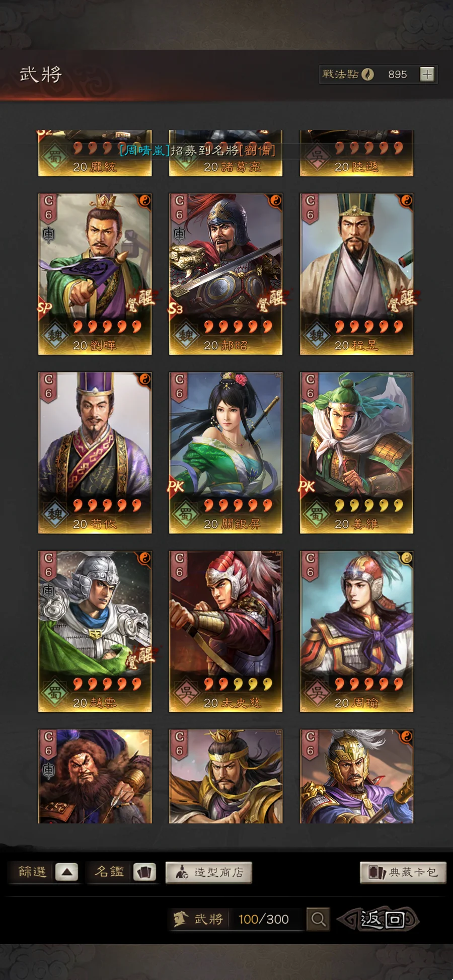
Task: Click the magnifier search icon
Action: (318, 919)
